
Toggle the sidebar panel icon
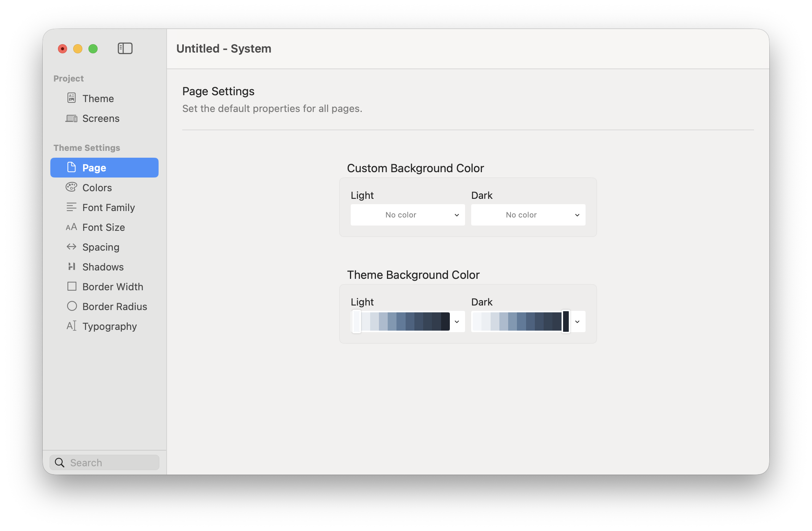tap(125, 48)
